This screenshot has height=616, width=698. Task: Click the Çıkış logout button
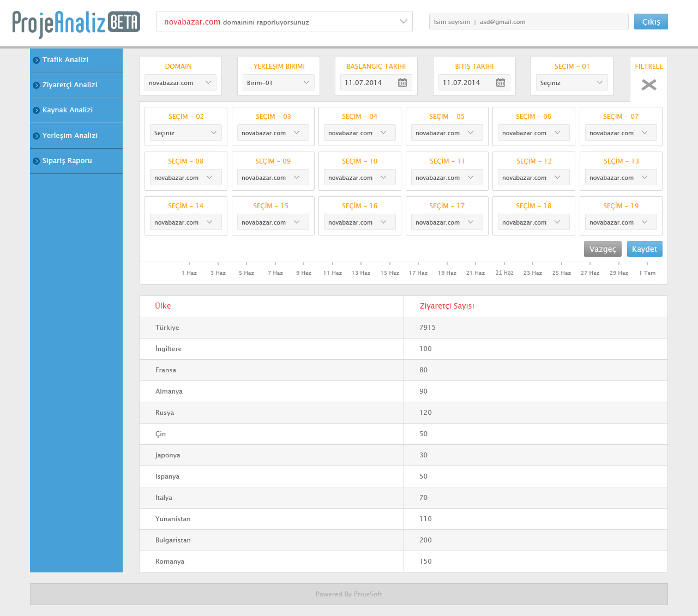click(651, 22)
